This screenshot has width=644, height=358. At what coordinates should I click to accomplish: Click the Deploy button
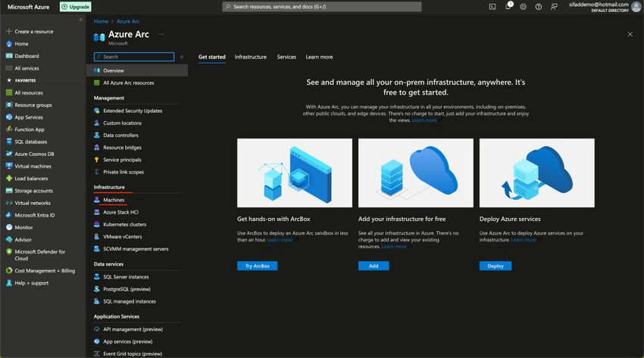496,266
